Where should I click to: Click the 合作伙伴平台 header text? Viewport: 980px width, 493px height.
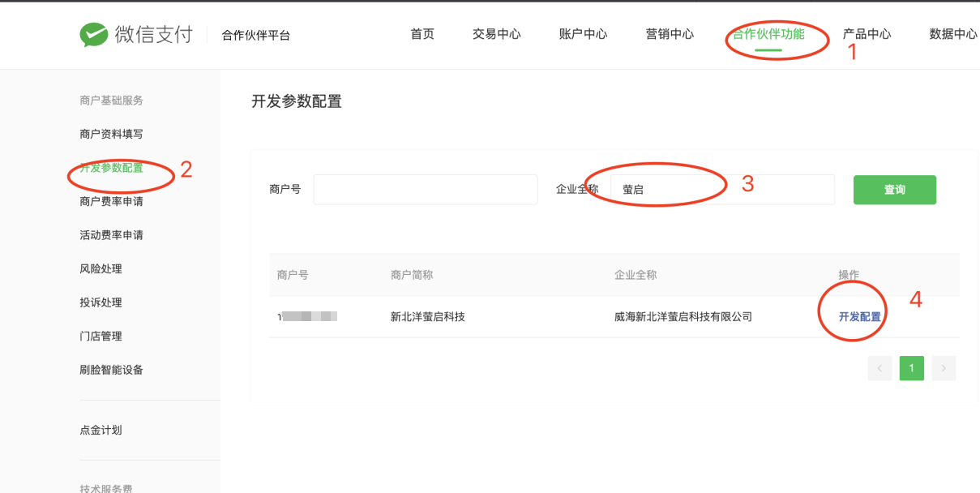(x=256, y=35)
